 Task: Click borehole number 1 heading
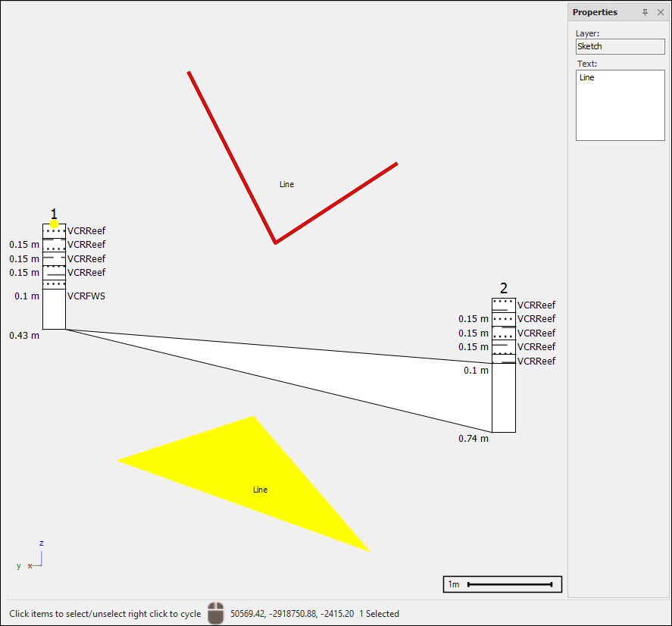pos(54,214)
